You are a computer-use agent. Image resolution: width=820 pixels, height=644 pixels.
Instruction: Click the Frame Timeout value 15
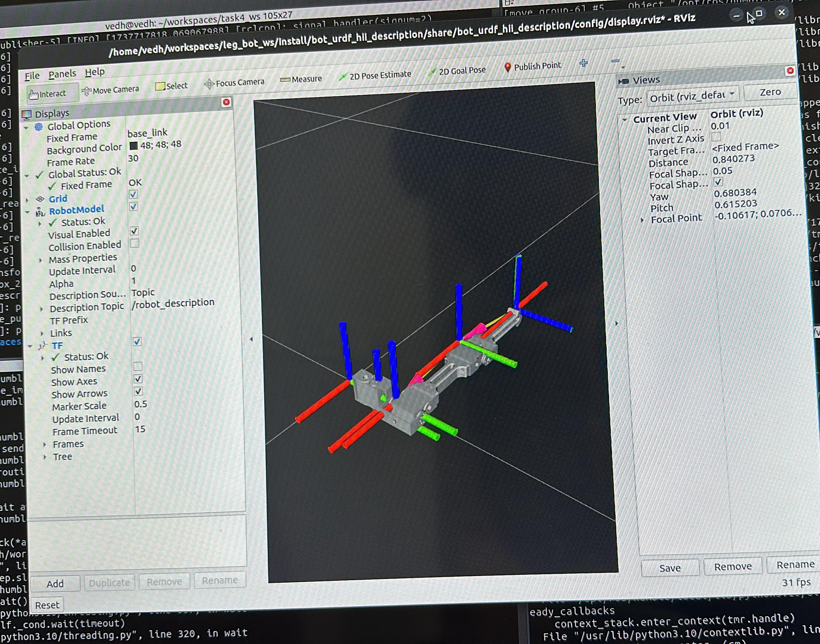point(140,429)
